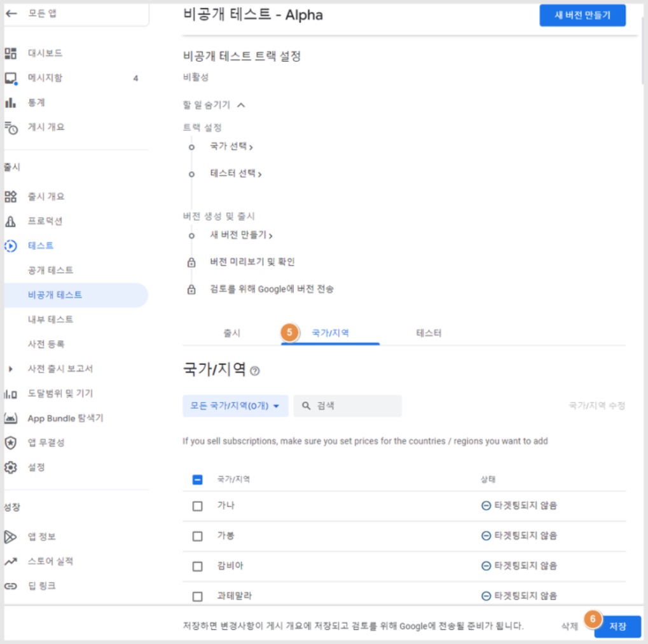
Task: Open the 메시지함 inbox icon
Action: (x=11, y=78)
